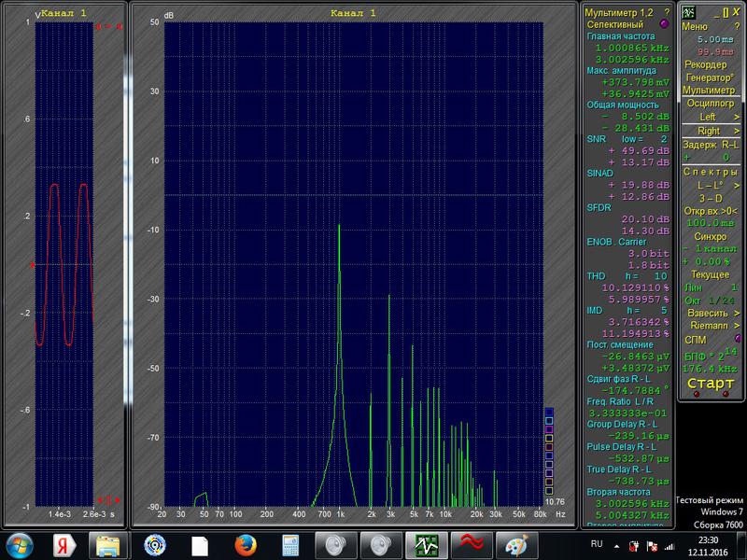Open Windows Explorer from the taskbar
The height and width of the screenshot is (560, 747).
[x=108, y=545]
